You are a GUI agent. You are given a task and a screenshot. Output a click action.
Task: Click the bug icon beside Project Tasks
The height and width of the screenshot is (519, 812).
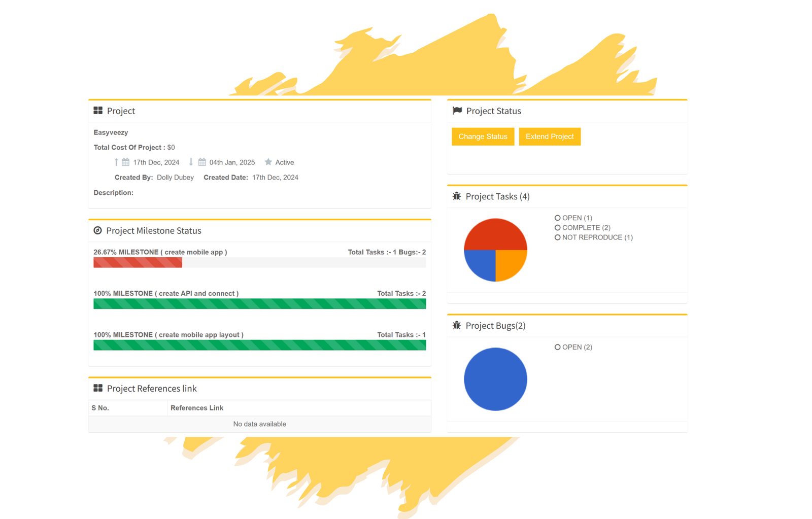click(457, 196)
